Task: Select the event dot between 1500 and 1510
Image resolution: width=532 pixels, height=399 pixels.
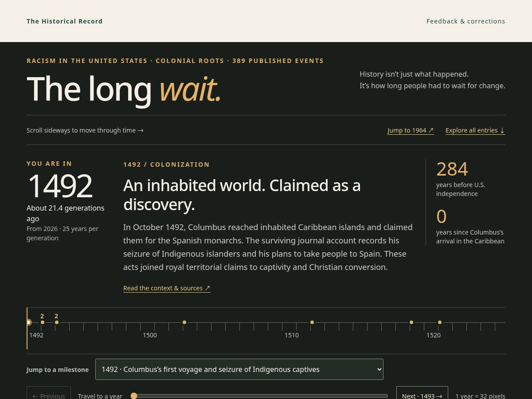Action: [184, 322]
